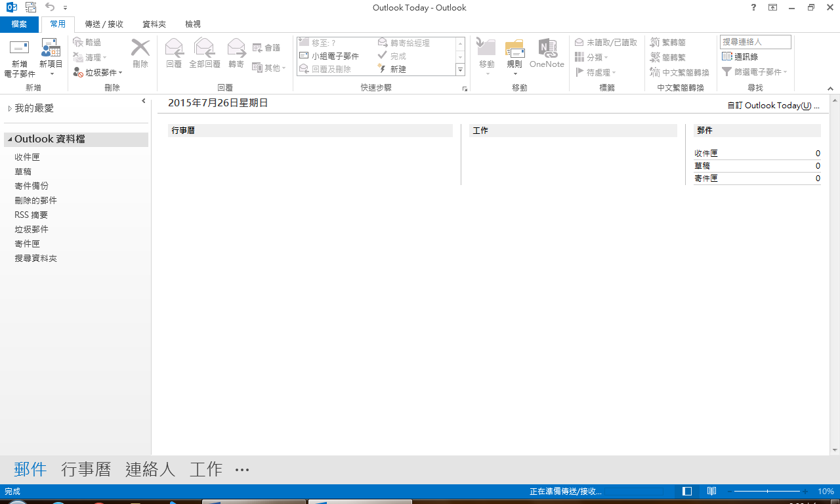
Task: Expand the Quick Steps gallery more arrow
Action: pos(461,70)
